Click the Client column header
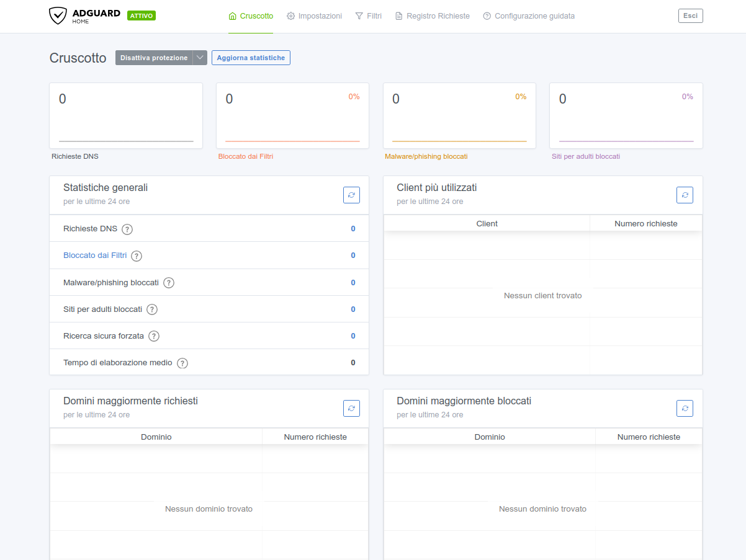 pos(487,223)
